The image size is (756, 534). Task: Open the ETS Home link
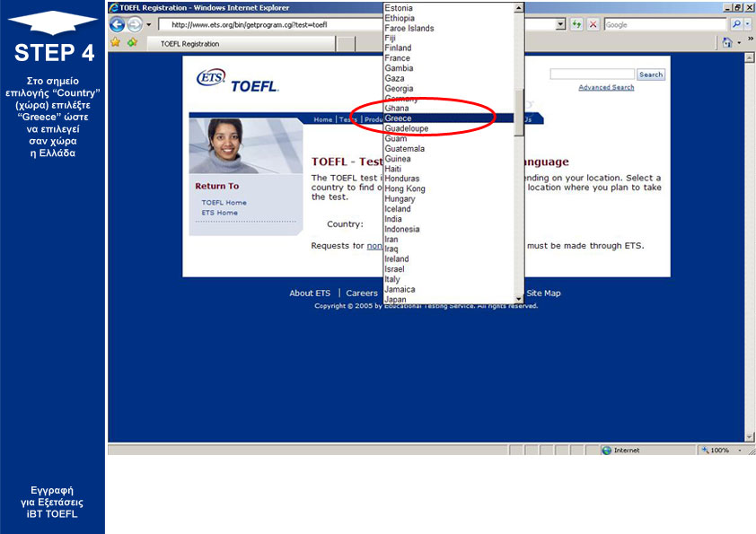[219, 213]
